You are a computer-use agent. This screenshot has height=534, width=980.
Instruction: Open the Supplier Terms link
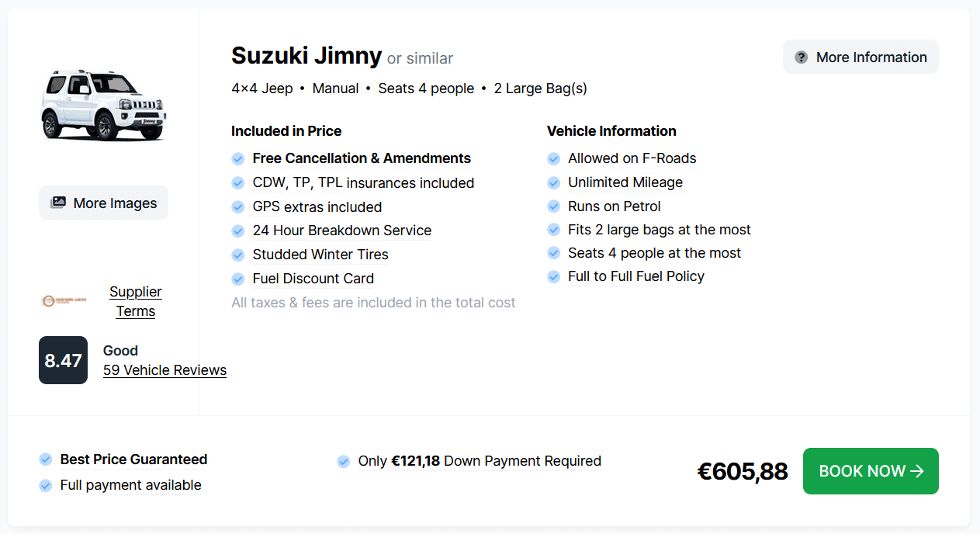(x=136, y=301)
